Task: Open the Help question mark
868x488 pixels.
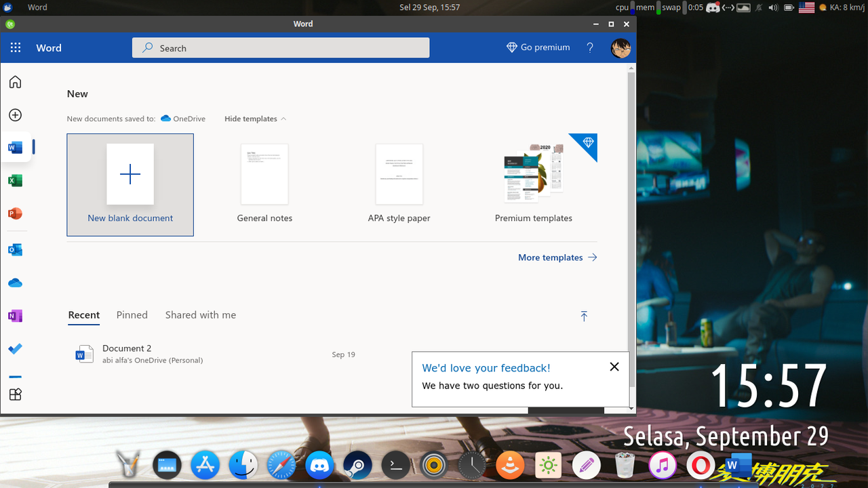Action: point(590,47)
